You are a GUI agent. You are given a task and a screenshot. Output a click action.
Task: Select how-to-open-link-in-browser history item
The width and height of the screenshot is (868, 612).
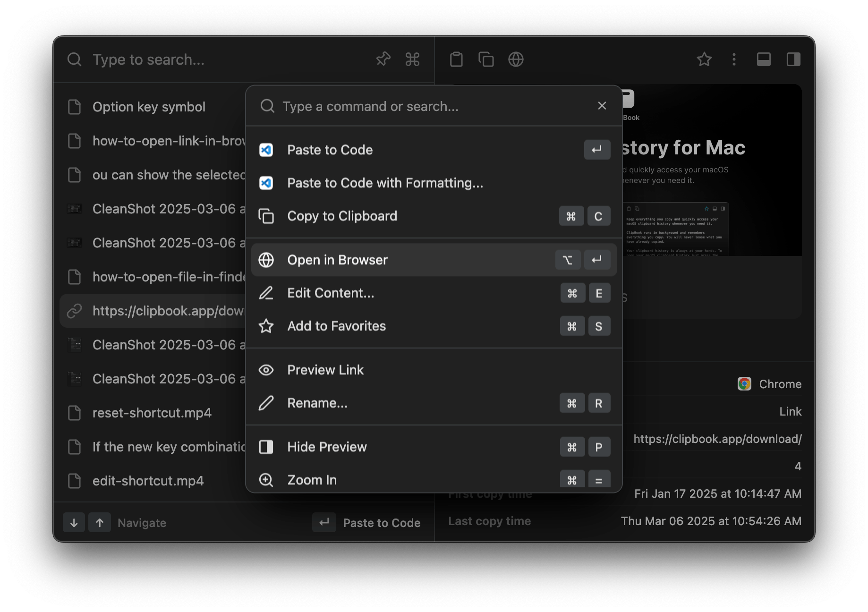(x=153, y=141)
